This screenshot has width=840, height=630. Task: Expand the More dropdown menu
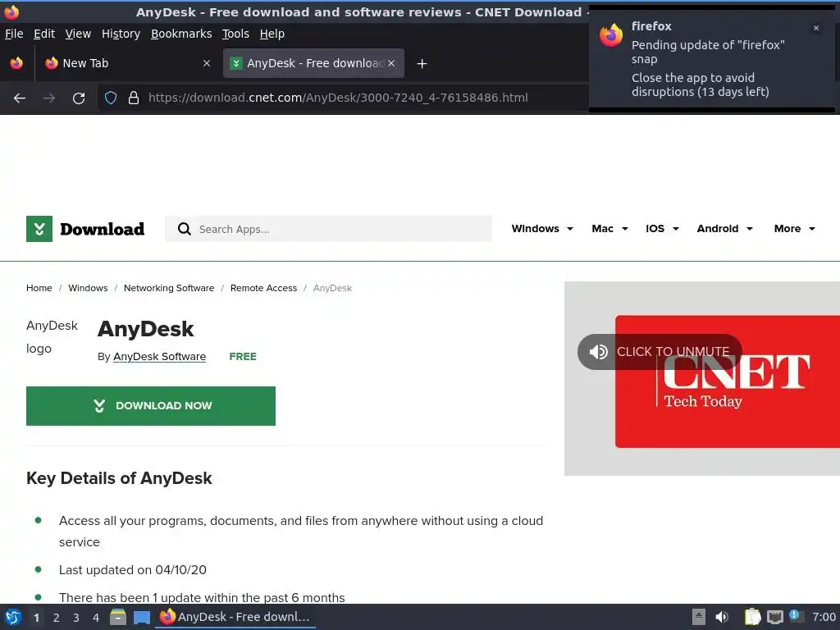pos(794,229)
